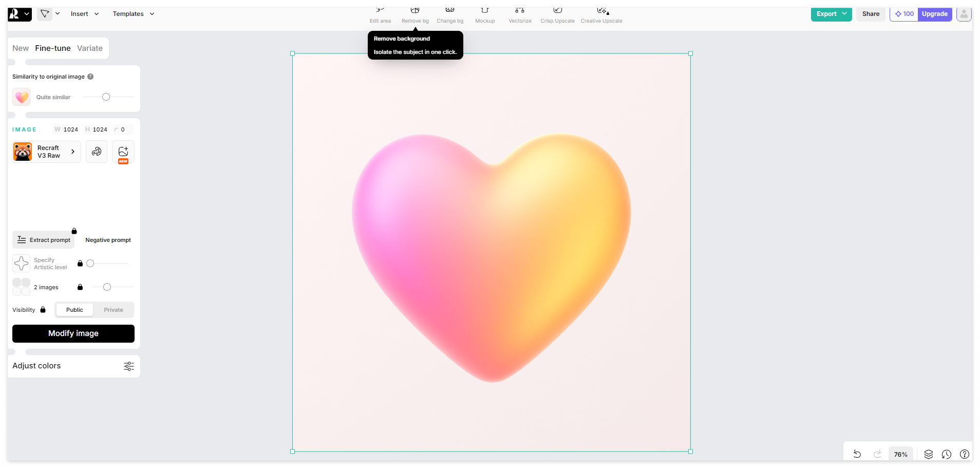
Task: Open the Recraft logo menu
Action: coord(20,14)
